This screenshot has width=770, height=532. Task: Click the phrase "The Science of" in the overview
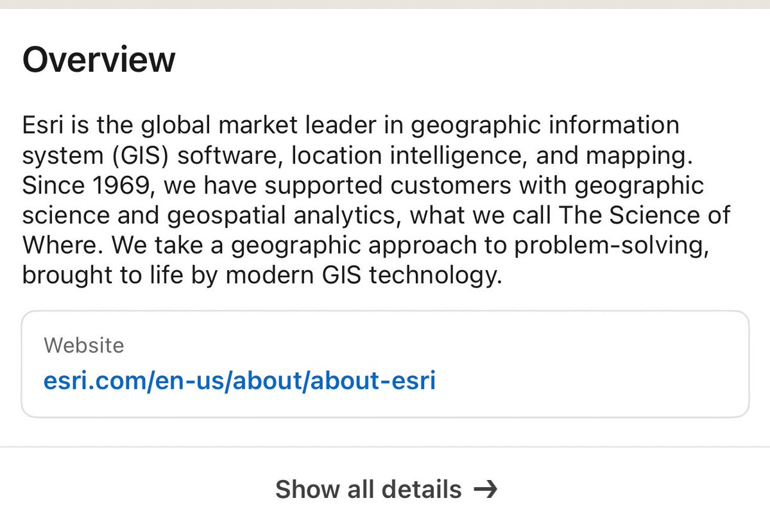point(644,215)
